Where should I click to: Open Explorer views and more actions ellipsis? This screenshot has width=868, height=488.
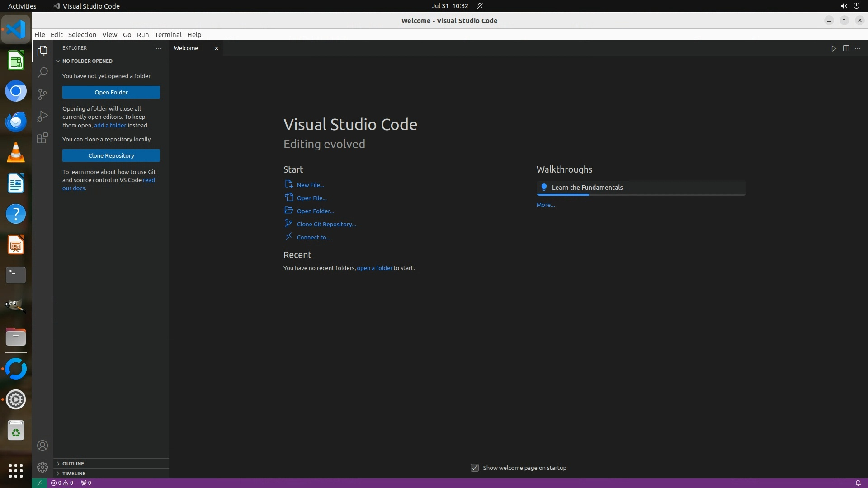pyautogui.click(x=159, y=48)
